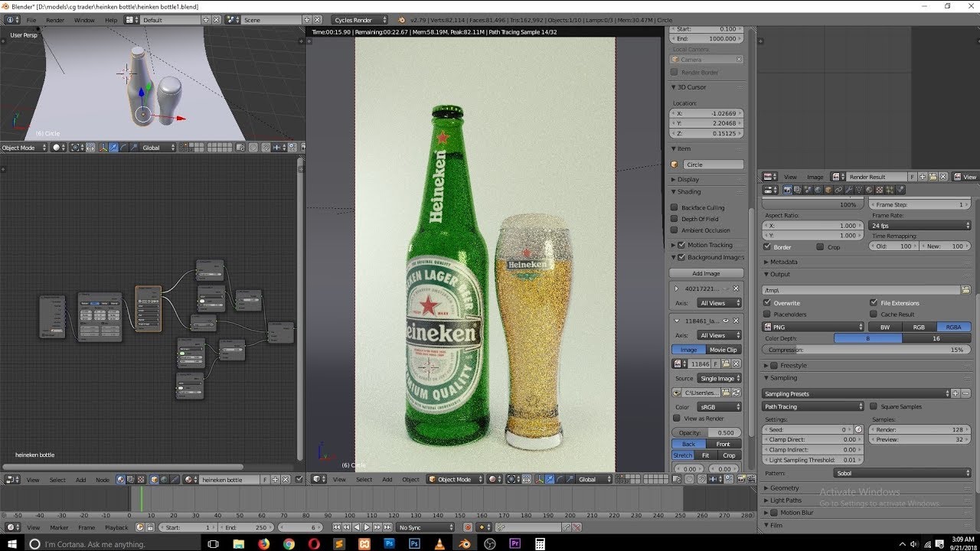
Task: Enable Ambient Occlusion checkbox
Action: [675, 230]
